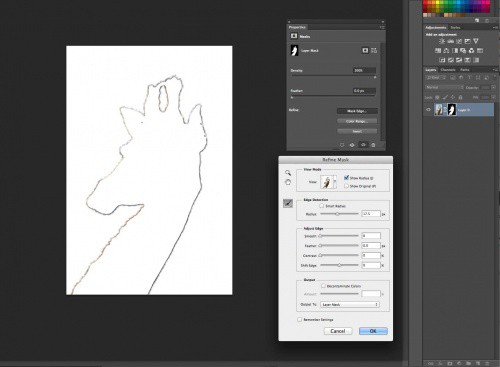Add a Curves adjustment
The width and height of the screenshot is (500, 367).
point(459,41)
